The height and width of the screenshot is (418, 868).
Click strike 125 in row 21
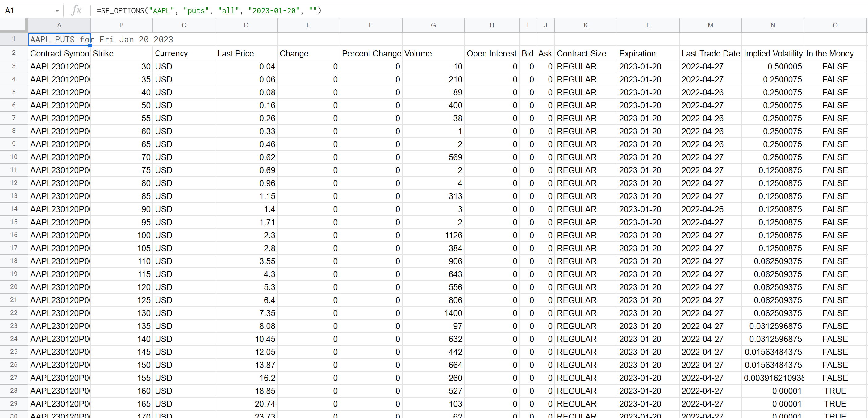click(x=121, y=300)
